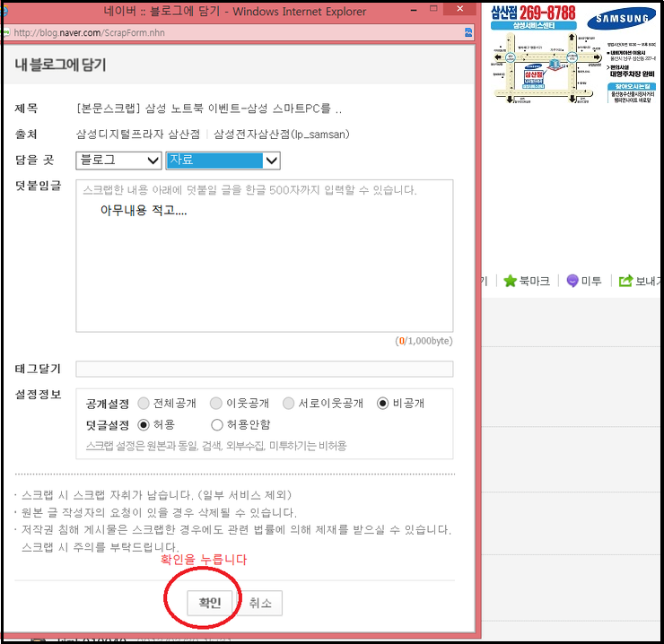
Task: Click the 삼산점 269-8788 phone banner
Action: (x=533, y=13)
